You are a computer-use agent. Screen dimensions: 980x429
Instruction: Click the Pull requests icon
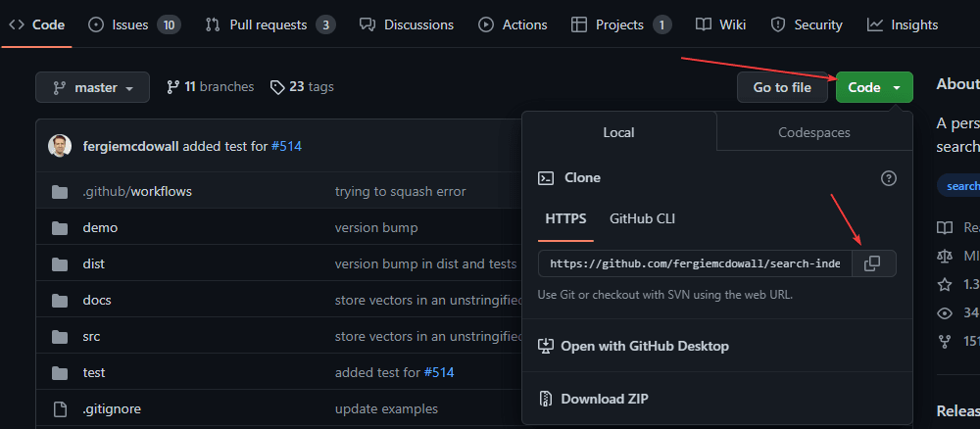pyautogui.click(x=213, y=25)
